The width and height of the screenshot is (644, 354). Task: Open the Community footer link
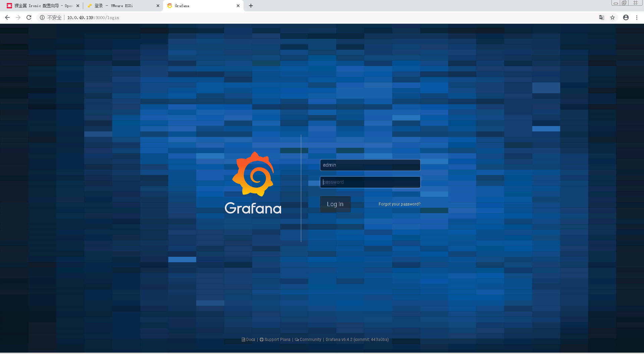308,340
